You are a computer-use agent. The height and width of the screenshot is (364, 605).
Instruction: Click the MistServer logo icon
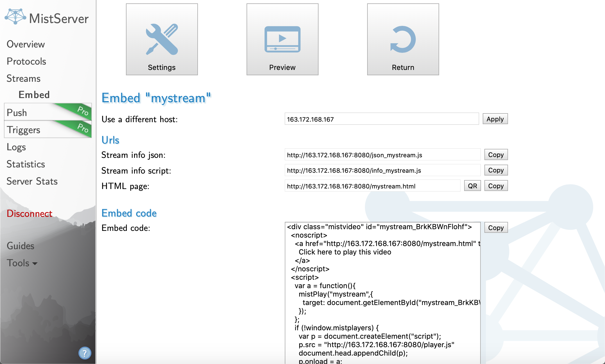(15, 17)
